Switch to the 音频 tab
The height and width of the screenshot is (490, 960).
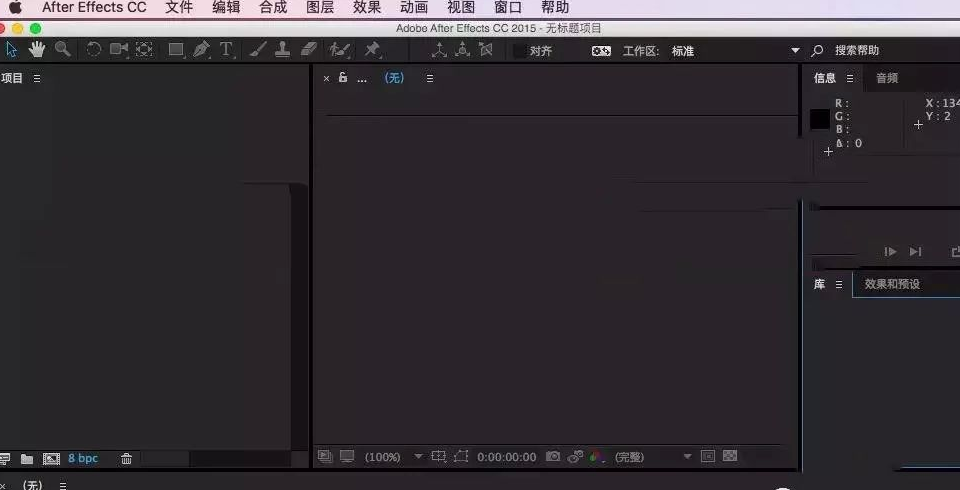pos(887,78)
